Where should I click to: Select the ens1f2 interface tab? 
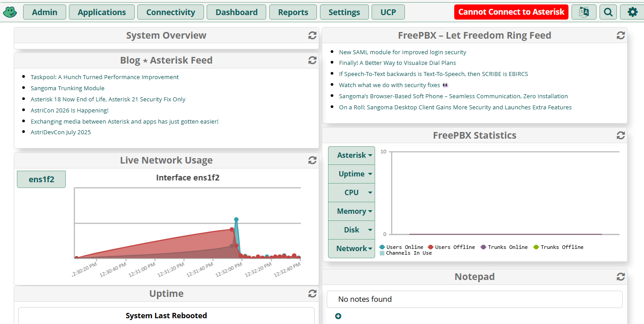(x=41, y=180)
